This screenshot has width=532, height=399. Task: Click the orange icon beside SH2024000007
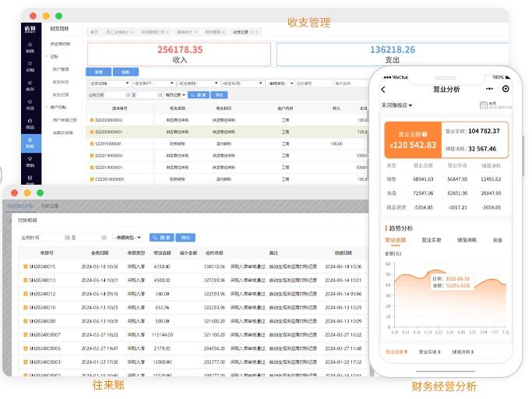26,335
